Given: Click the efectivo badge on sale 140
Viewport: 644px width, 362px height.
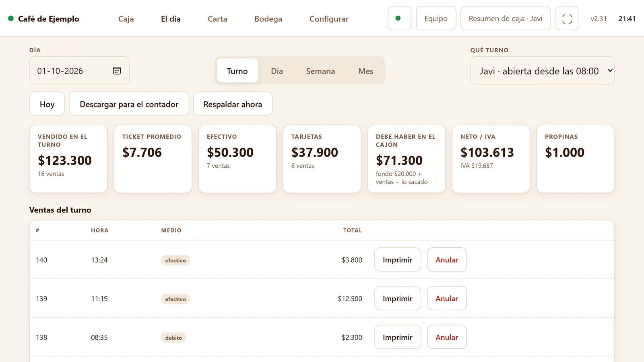Looking at the screenshot, I should click(175, 260).
